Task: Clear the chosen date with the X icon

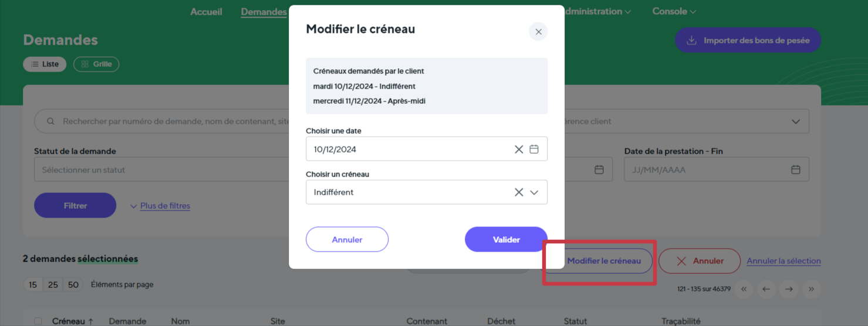Action: [519, 150]
